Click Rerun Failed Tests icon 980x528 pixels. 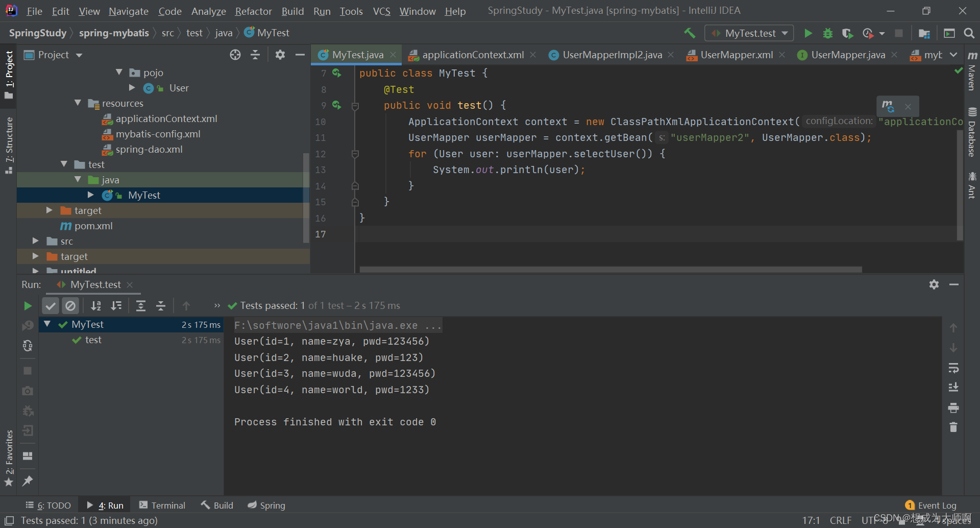[x=28, y=325]
